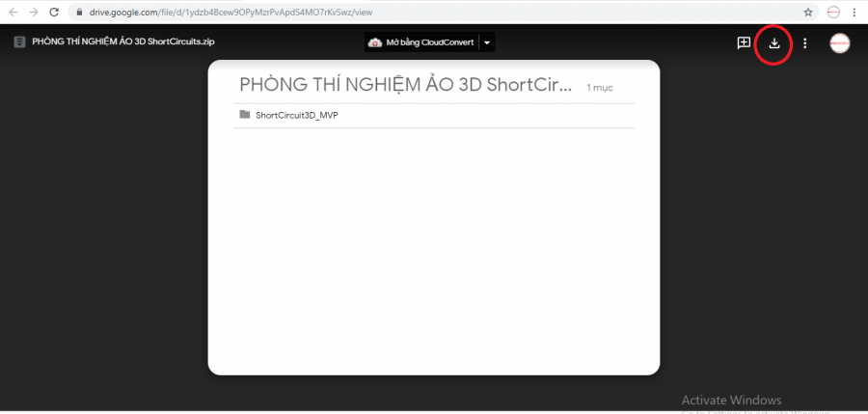Download the zip file with the download icon

[x=774, y=43]
